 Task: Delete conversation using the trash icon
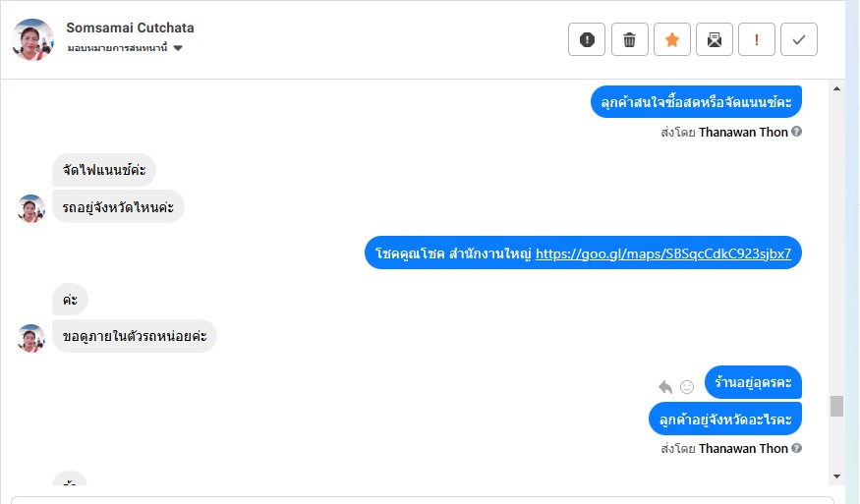point(629,39)
